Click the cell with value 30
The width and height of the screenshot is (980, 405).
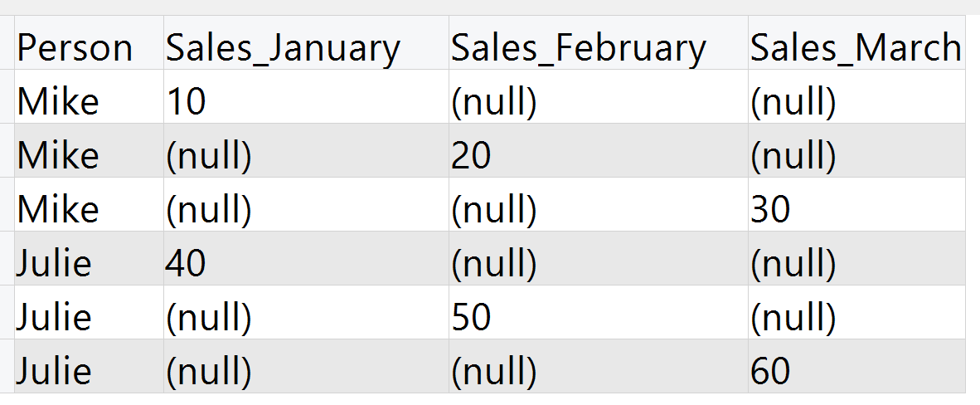tap(856, 204)
